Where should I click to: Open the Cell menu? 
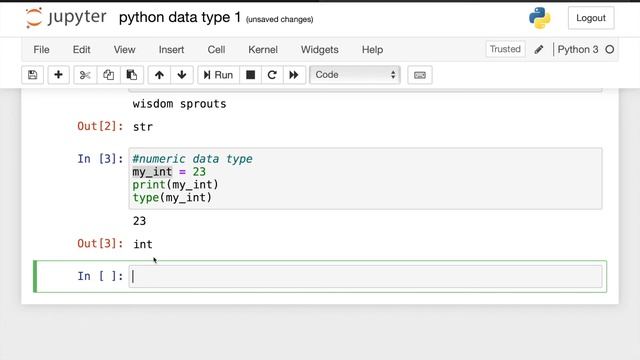pyautogui.click(x=216, y=49)
